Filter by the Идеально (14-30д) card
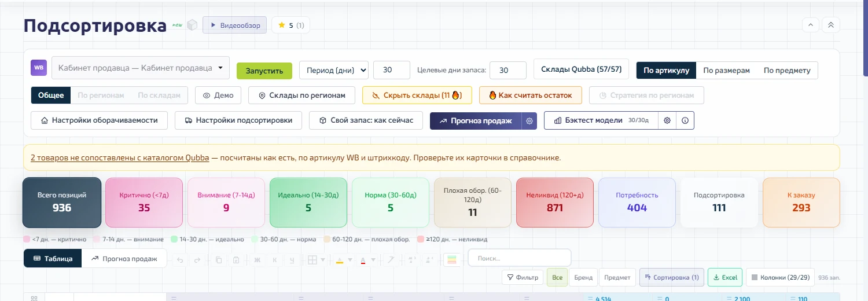 [x=308, y=202]
